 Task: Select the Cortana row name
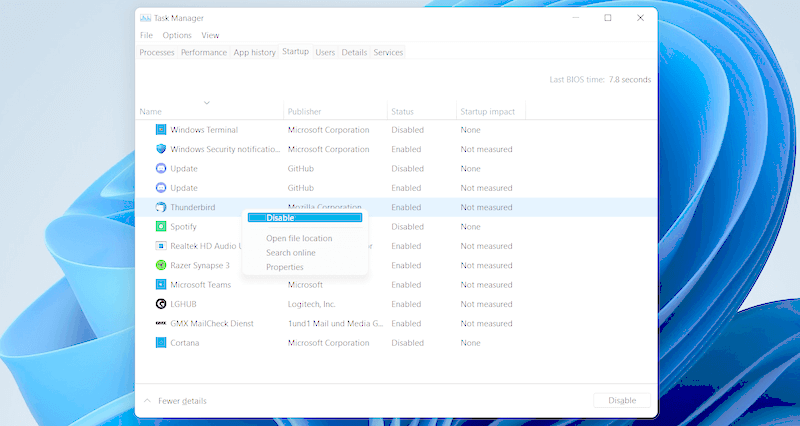click(x=185, y=343)
